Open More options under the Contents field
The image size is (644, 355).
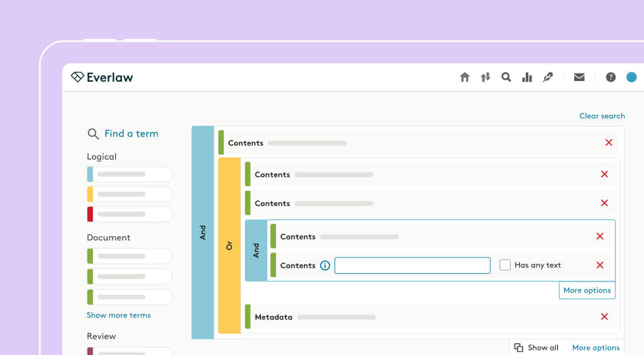coord(587,290)
